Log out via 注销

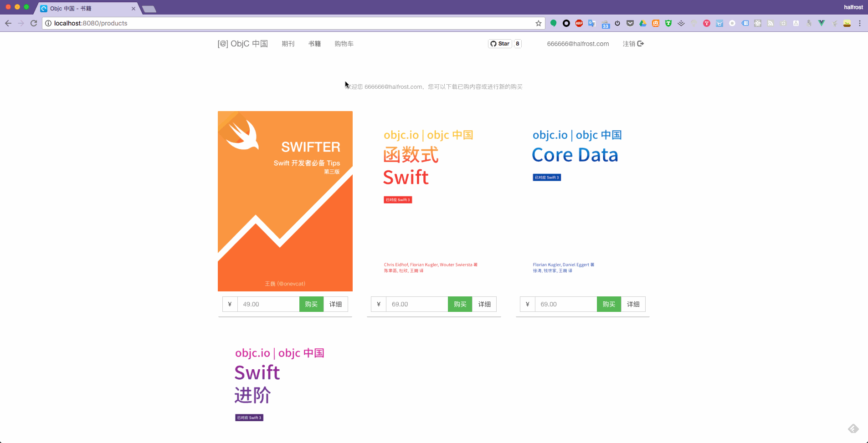pos(633,44)
